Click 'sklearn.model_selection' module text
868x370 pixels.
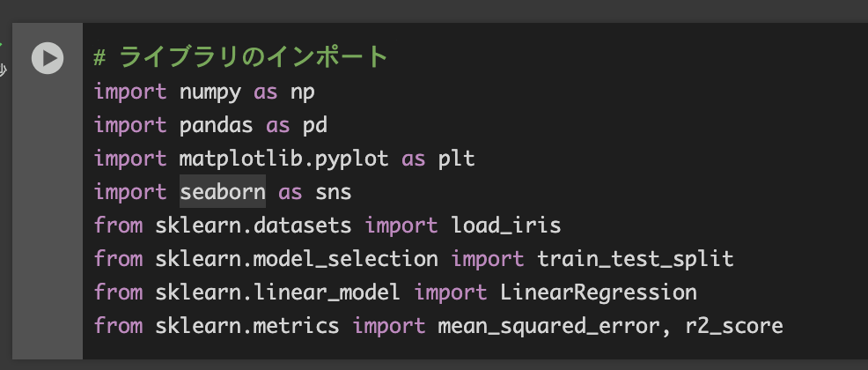click(x=297, y=259)
